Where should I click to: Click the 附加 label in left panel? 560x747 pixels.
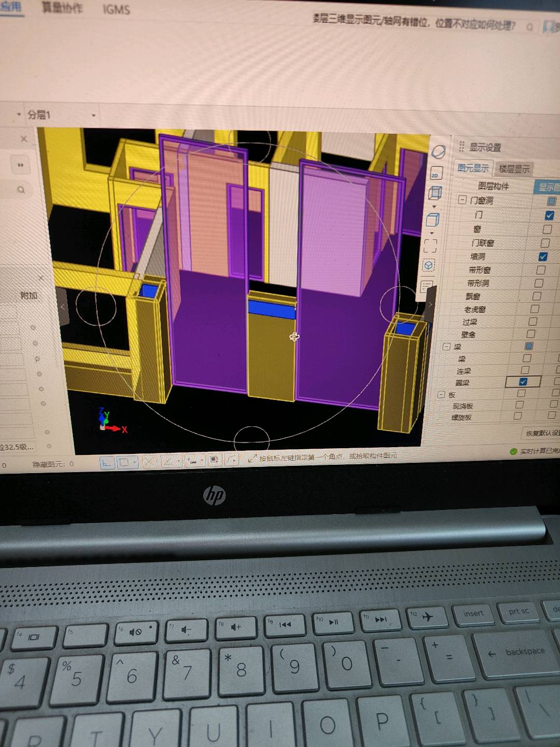(x=29, y=295)
